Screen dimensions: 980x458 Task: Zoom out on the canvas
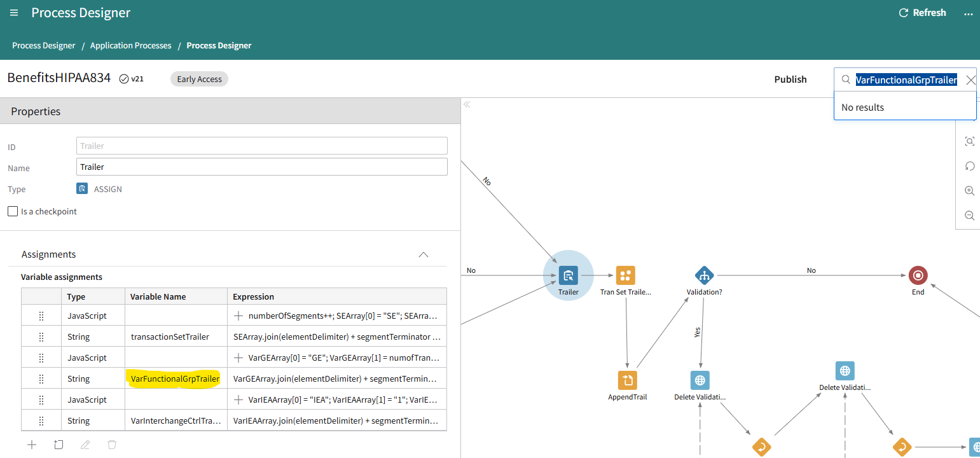[970, 216]
